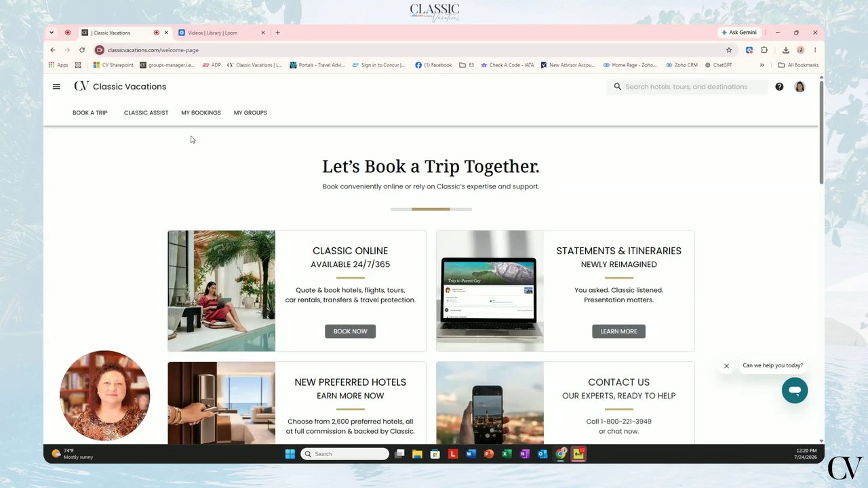Click the Contact Us phone thumbnail

[490, 403]
